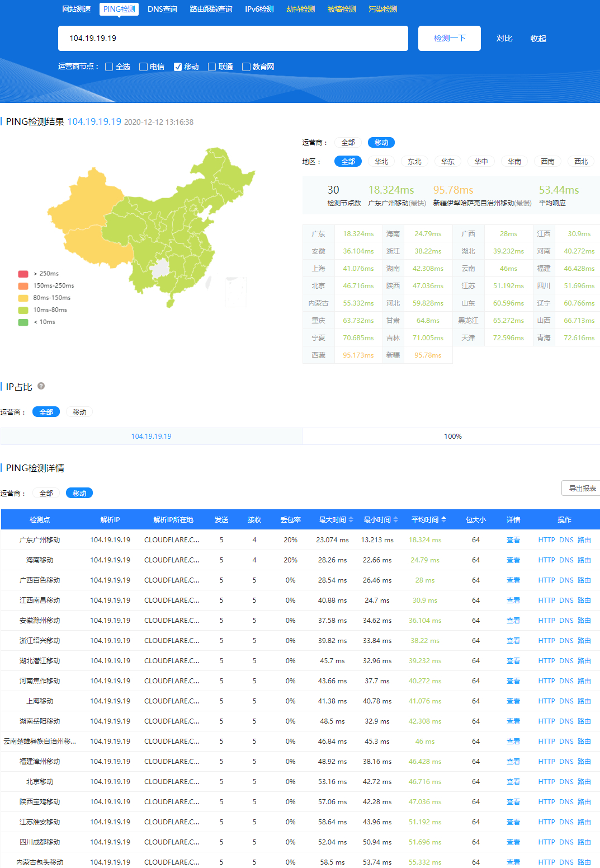The width and height of the screenshot is (600, 868).
Task: Click 查看 for 上海移动 row
Action: (513, 701)
